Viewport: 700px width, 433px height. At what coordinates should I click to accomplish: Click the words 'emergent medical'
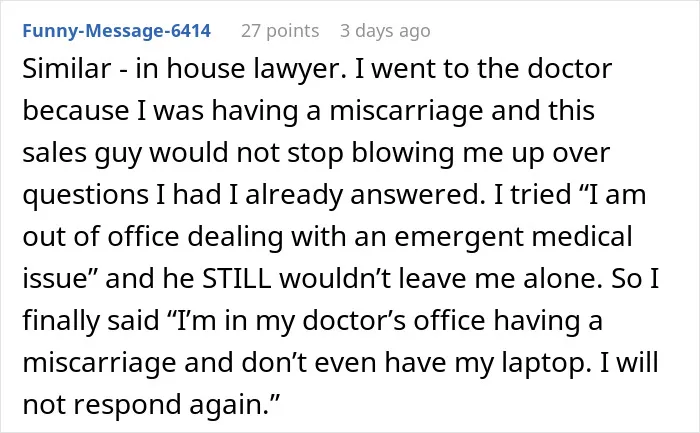point(513,237)
